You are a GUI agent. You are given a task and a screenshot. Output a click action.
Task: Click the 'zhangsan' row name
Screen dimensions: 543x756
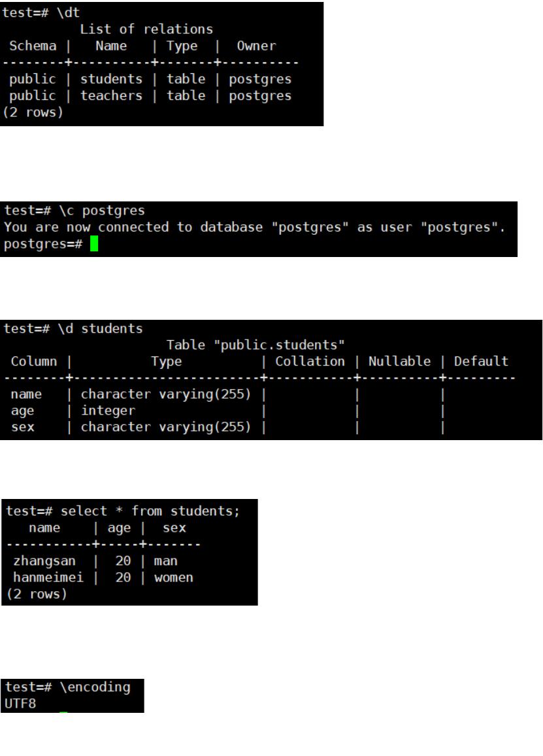(44, 560)
